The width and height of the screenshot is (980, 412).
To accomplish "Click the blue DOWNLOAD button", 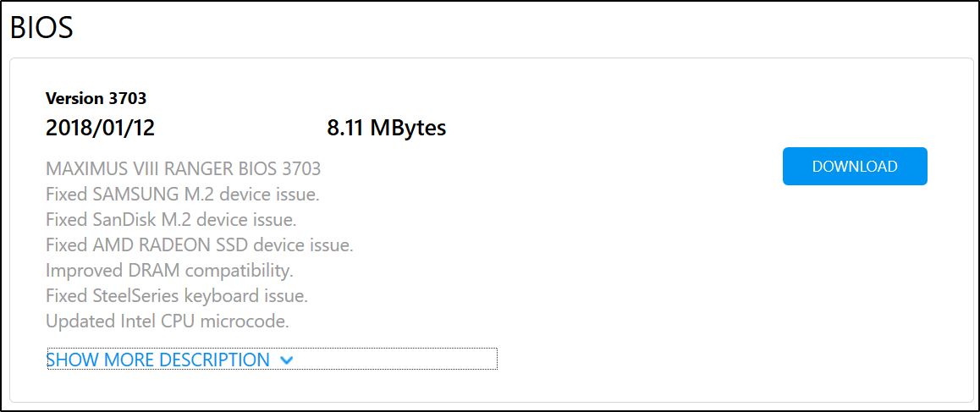I will click(x=855, y=167).
